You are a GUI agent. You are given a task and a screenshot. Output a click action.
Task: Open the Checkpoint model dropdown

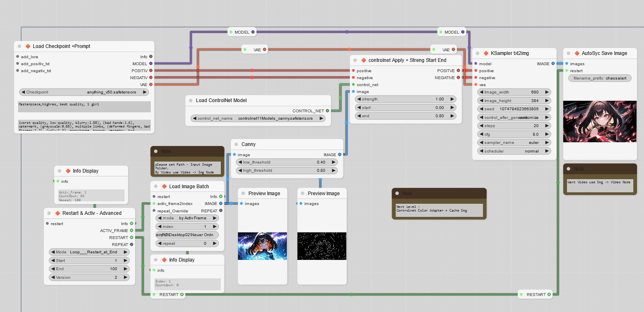click(x=84, y=92)
